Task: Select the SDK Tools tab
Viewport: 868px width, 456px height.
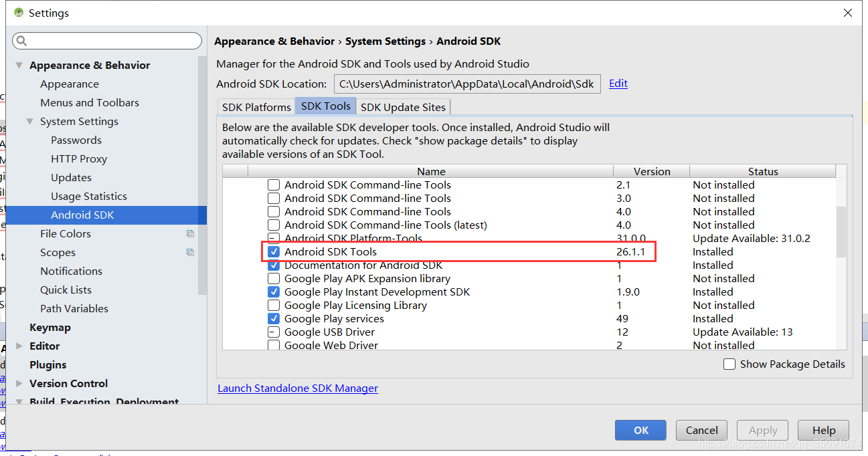Action: click(326, 106)
